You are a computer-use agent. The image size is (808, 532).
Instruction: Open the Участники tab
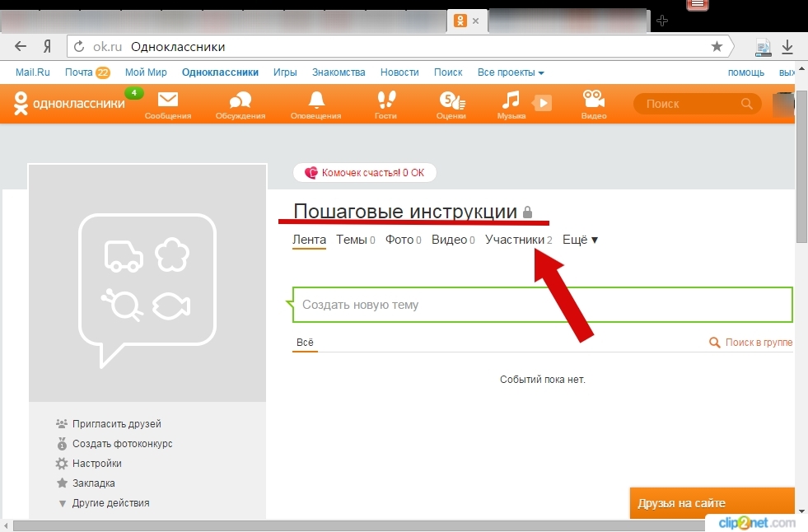(x=518, y=240)
